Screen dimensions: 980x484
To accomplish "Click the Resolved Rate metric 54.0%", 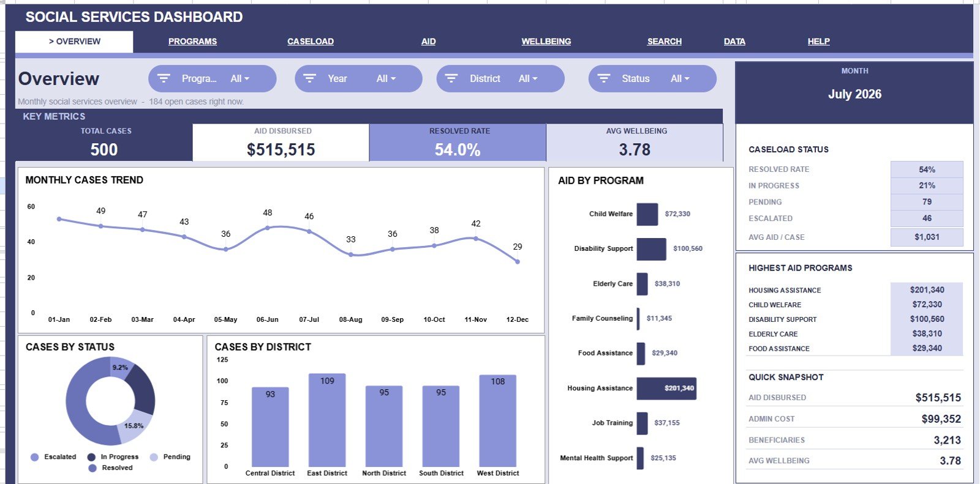I will coord(458,150).
